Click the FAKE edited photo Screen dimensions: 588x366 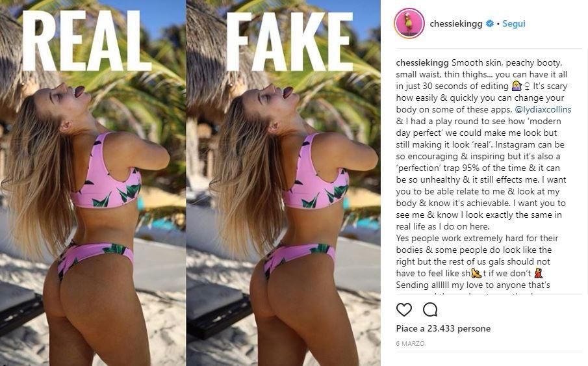(x=283, y=183)
